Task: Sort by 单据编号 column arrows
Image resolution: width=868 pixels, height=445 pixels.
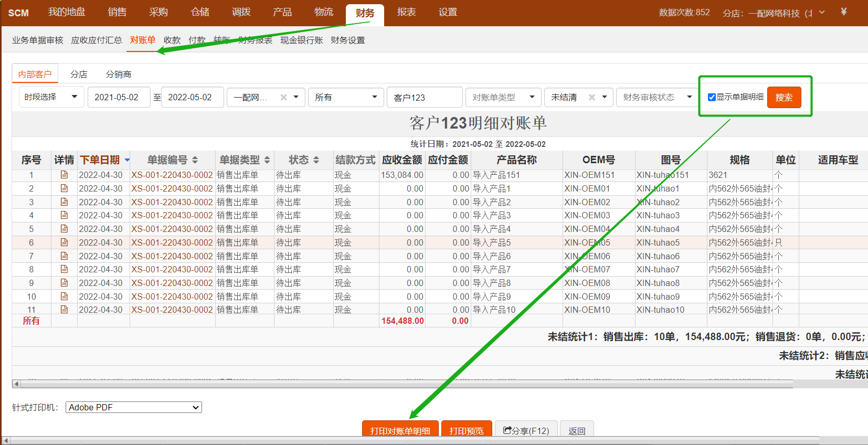Action: 195,160
